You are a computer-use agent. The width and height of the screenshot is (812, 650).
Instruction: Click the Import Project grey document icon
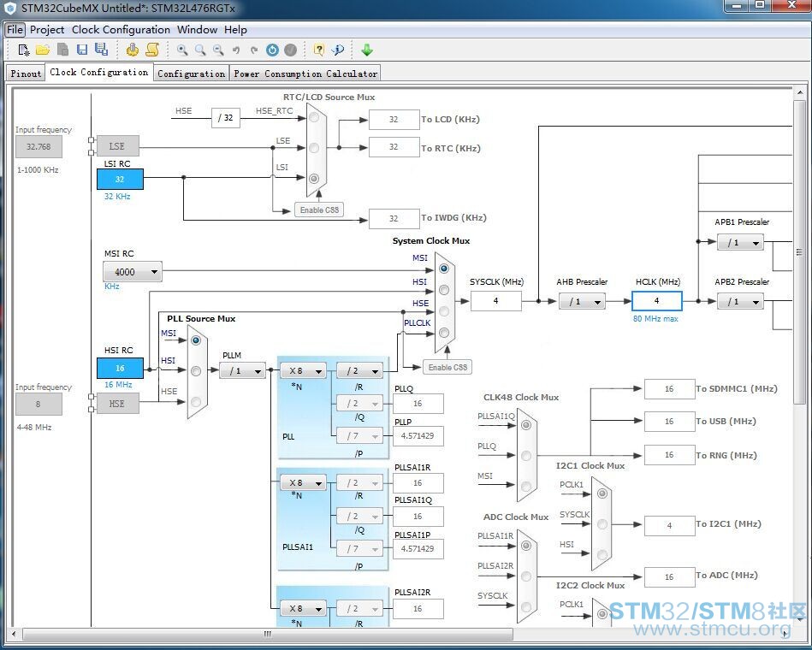pos(62,50)
